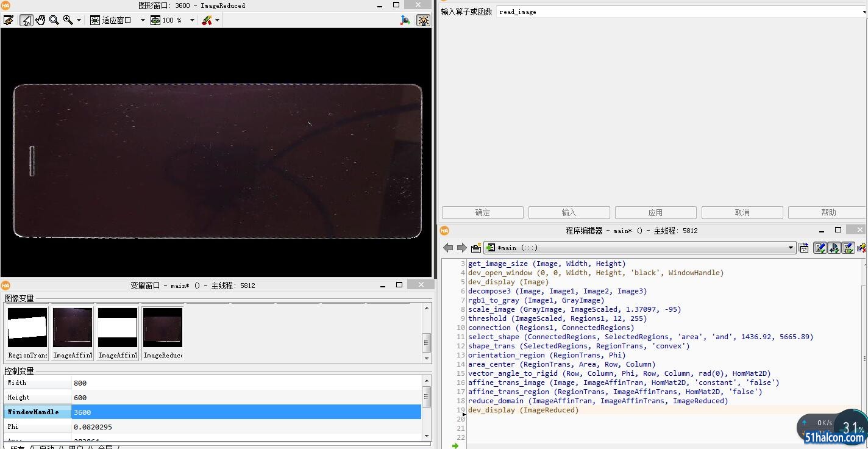Image resolution: width=868 pixels, height=449 pixels.
Task: Click the clear graphics window icon
Action: 9,20
